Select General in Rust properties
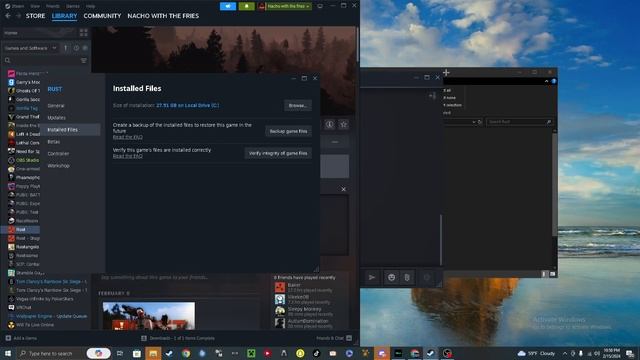Viewport: 640px width, 360px height. (x=56, y=106)
